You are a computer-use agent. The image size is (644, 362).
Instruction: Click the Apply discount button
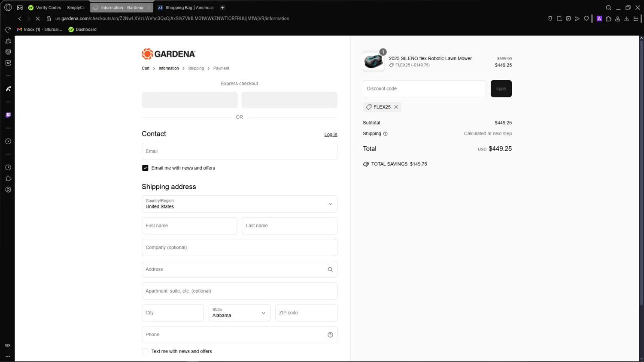(x=501, y=88)
